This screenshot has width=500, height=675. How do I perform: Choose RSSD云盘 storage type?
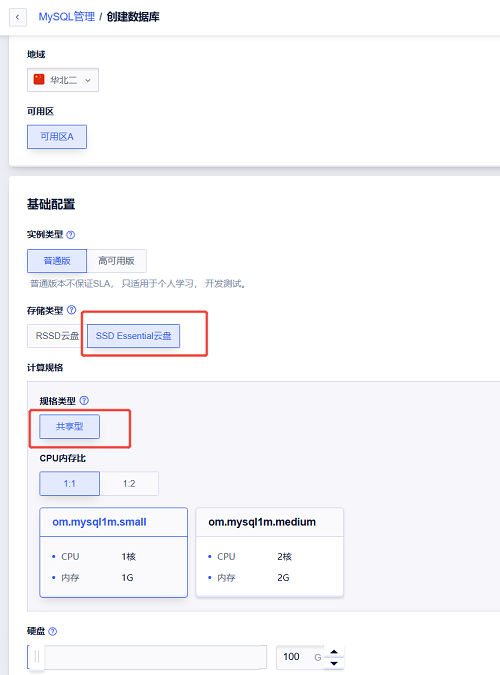(x=57, y=336)
